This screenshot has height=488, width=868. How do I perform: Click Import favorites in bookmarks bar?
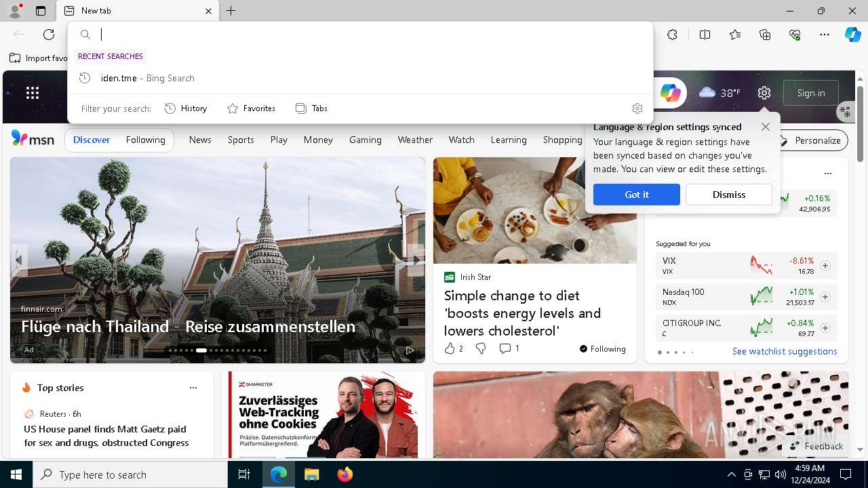[39, 58]
